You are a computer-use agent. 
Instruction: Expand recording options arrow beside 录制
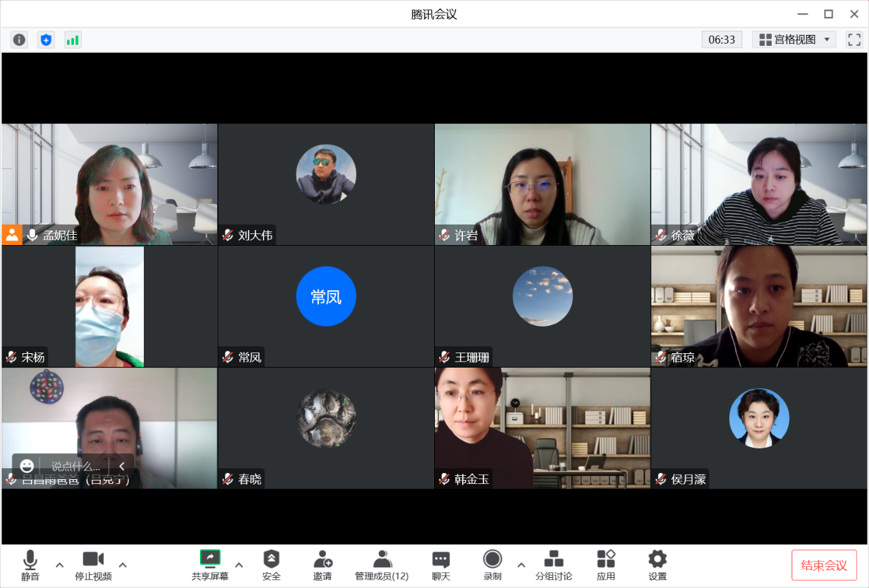point(521,565)
